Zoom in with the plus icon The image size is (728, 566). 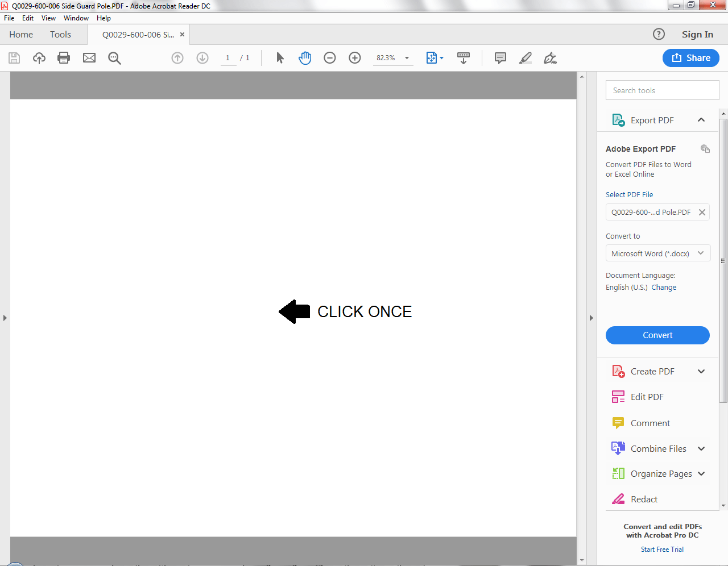(355, 58)
